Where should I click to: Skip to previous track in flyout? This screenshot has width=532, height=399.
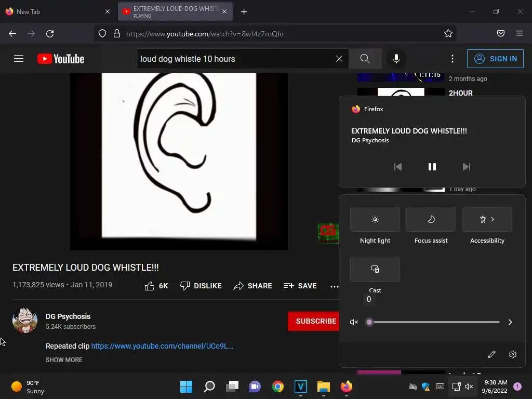click(397, 167)
